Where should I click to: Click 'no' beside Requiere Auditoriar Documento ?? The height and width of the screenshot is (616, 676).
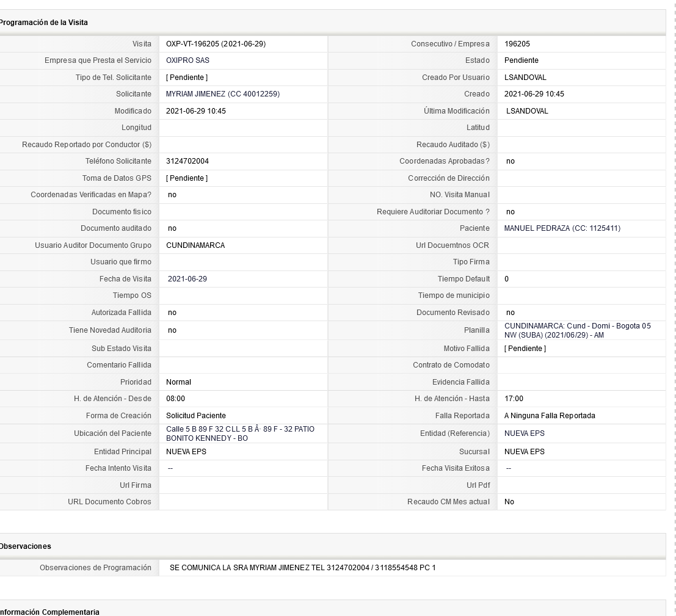coord(511,212)
